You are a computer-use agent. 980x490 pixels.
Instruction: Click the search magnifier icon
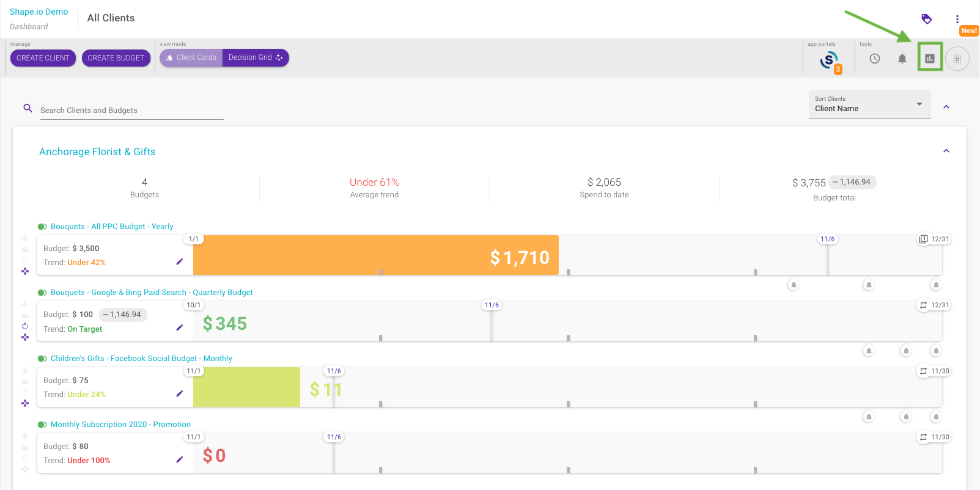pyautogui.click(x=28, y=108)
